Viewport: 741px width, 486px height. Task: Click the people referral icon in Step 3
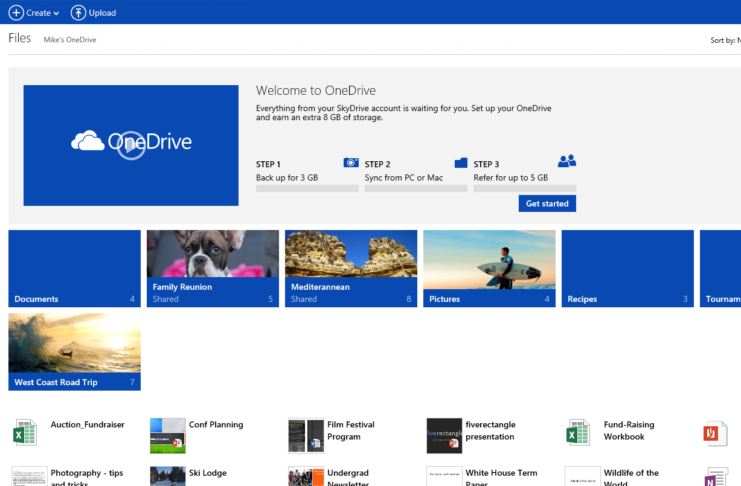[x=567, y=161]
